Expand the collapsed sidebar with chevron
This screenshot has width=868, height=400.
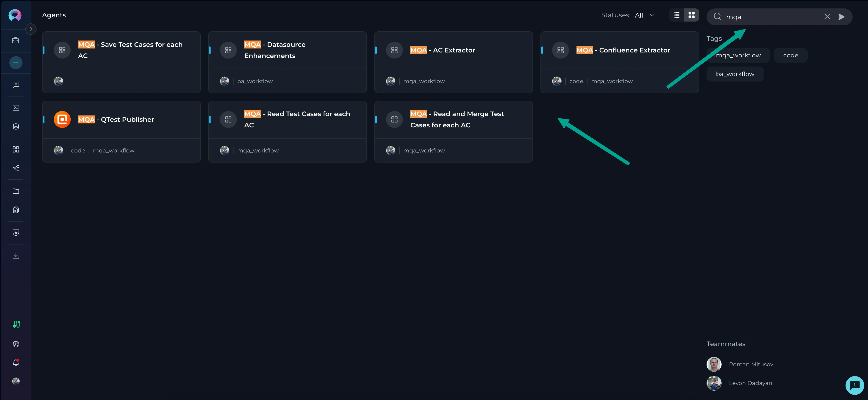31,29
